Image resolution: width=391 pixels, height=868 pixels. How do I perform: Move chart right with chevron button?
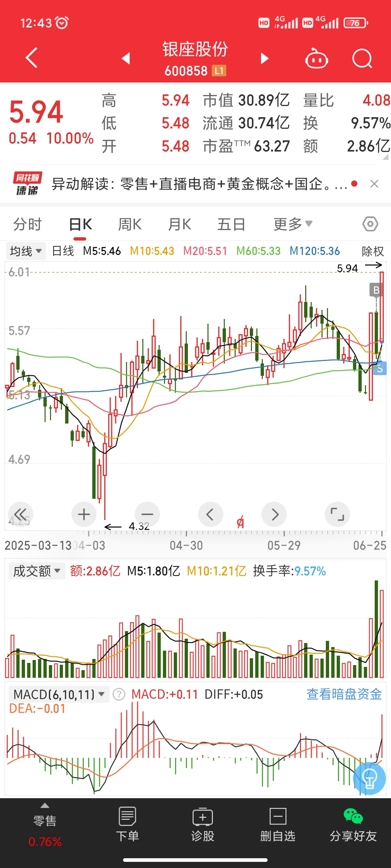coord(274,514)
